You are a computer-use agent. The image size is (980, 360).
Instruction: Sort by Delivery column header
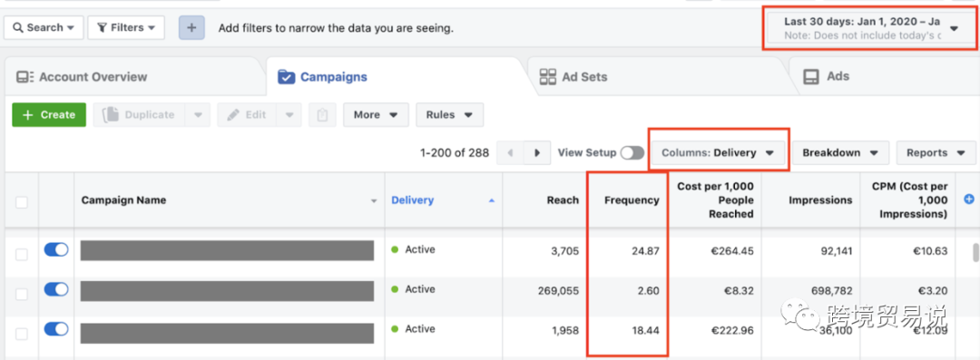click(413, 200)
